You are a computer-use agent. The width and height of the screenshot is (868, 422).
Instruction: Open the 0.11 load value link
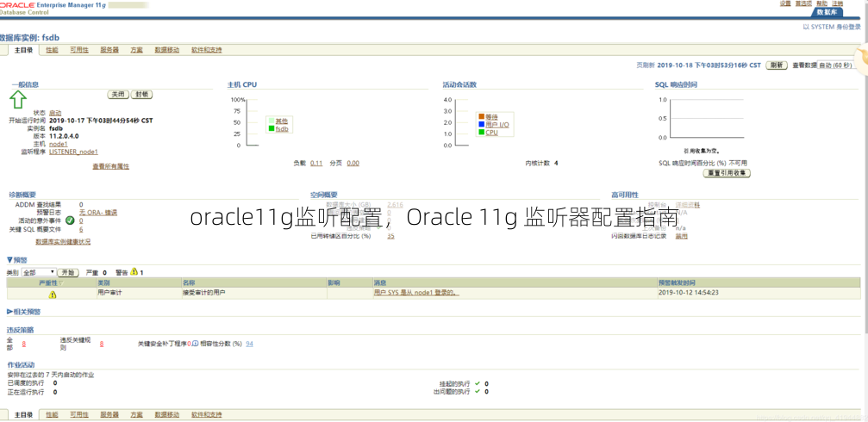point(316,163)
